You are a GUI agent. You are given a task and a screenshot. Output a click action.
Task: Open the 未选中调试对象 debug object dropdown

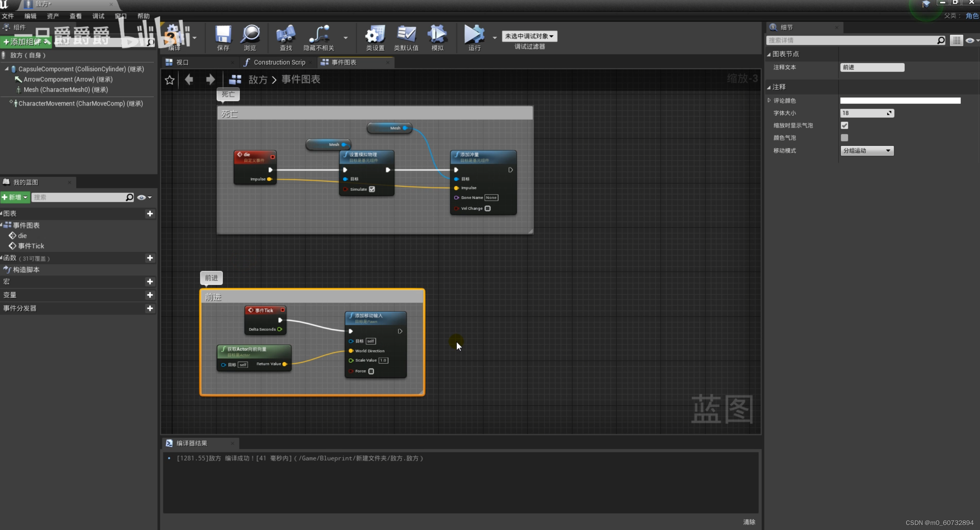coord(529,36)
